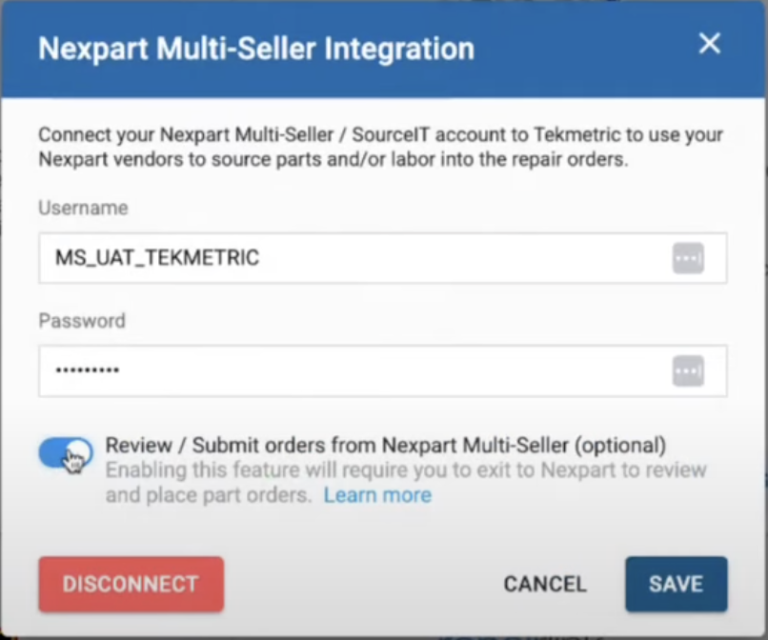Save the Nexpart integration settings
The height and width of the screenshot is (640, 768).
coord(676,584)
